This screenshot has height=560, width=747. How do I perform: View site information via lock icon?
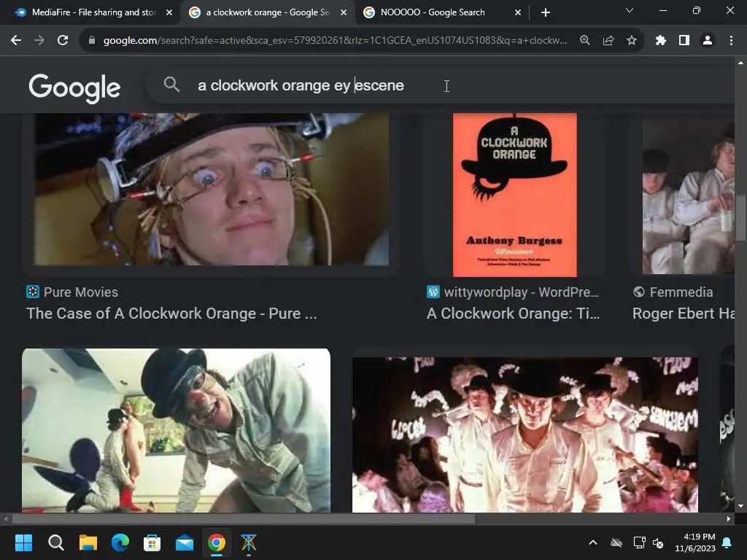point(92,41)
